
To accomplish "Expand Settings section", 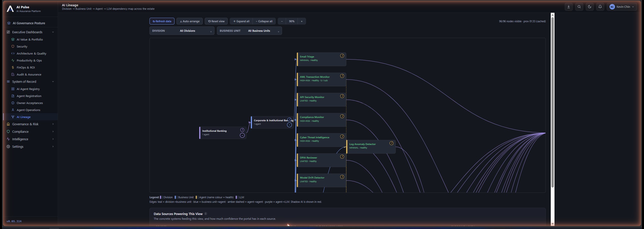I will point(30,146).
